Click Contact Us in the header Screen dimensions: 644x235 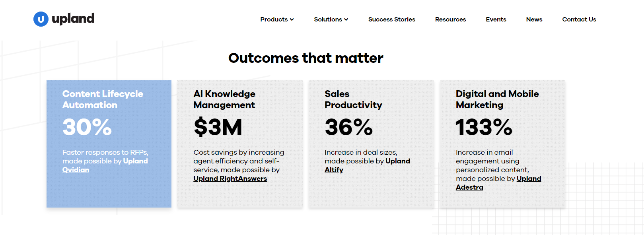click(579, 19)
